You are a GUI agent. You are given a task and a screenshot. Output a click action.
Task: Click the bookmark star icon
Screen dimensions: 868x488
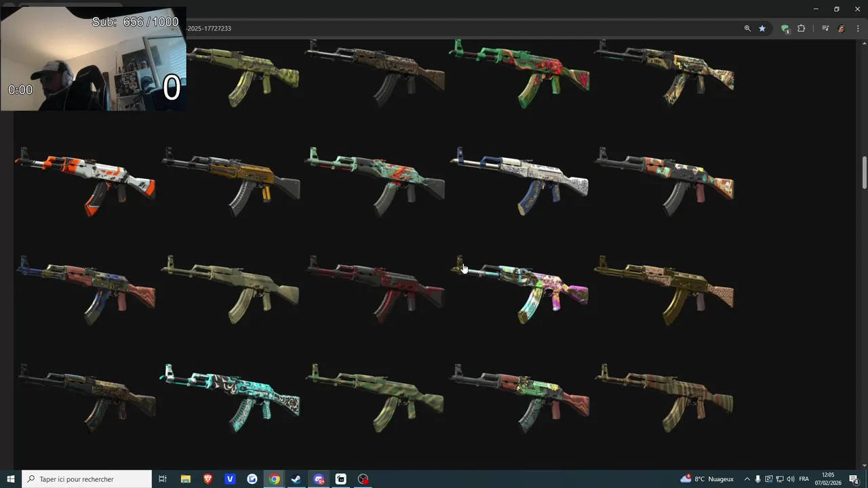tap(762, 28)
